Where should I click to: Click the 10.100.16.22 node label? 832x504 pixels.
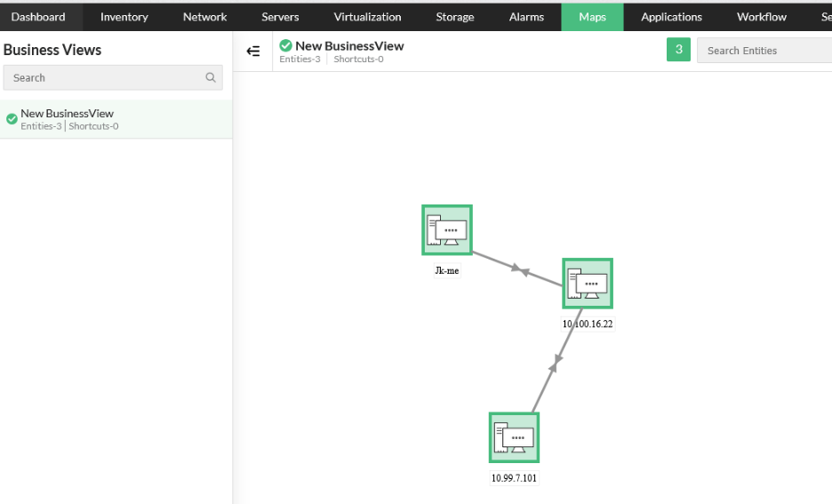pos(588,324)
